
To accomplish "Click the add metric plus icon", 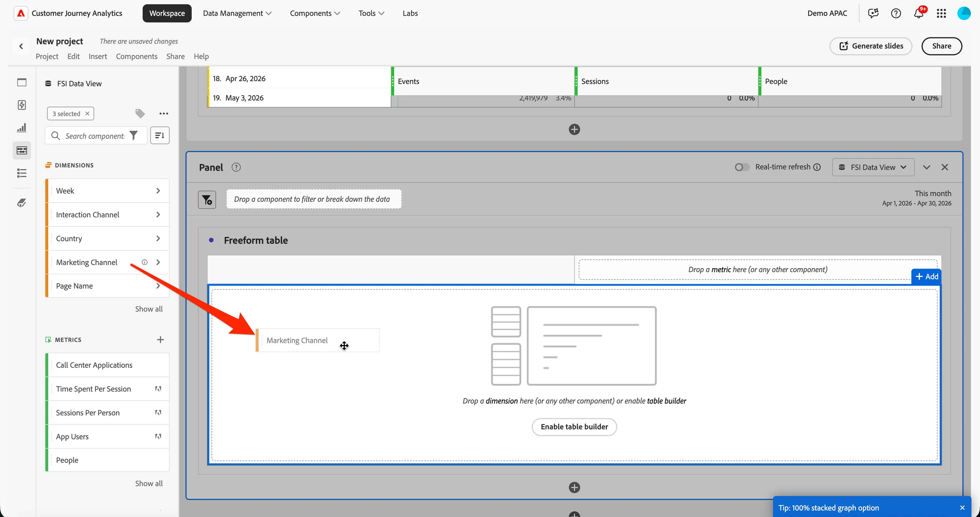I will 160,340.
